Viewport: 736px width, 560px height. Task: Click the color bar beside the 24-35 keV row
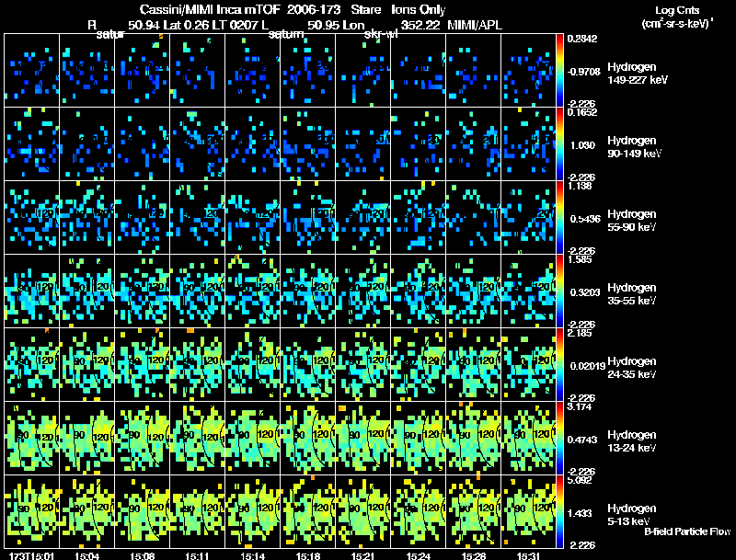(559, 365)
